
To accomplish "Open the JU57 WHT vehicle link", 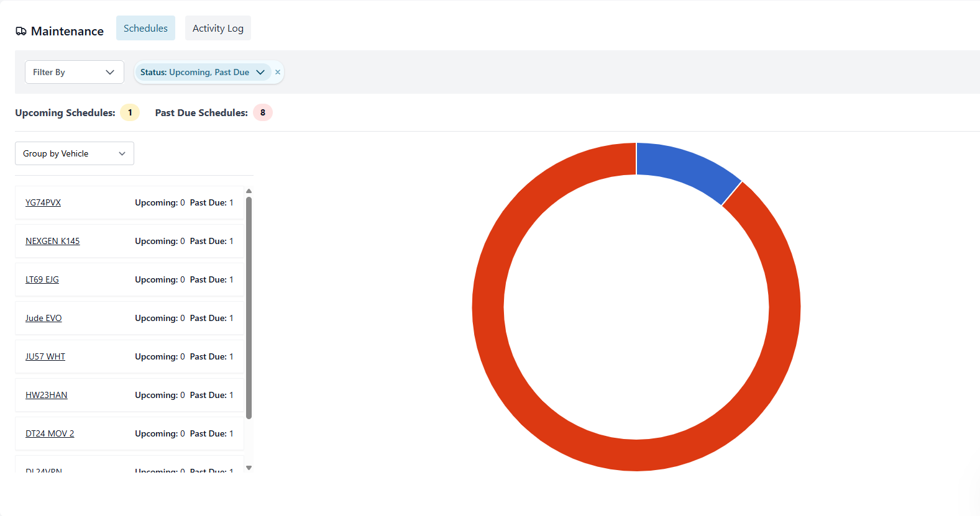I will click(x=45, y=356).
